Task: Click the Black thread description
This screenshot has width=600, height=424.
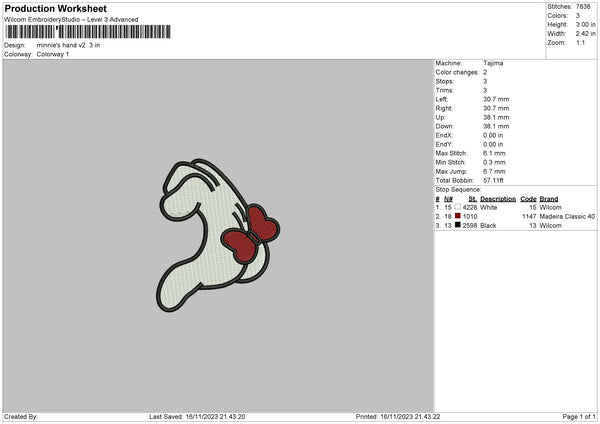Action: coord(488,226)
